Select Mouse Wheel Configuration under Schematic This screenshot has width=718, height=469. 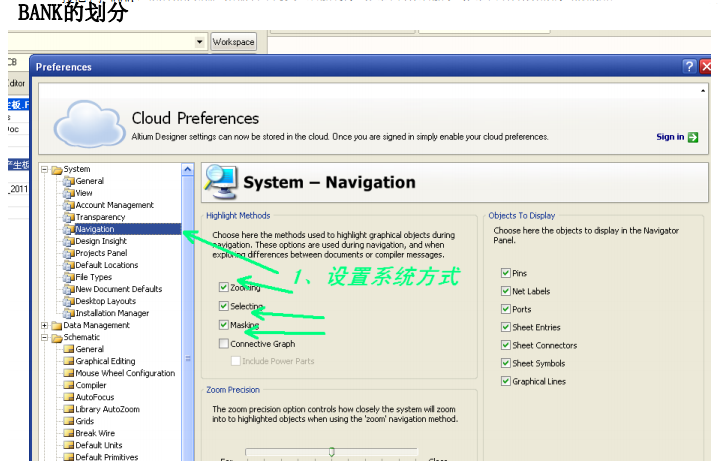[x=125, y=373]
